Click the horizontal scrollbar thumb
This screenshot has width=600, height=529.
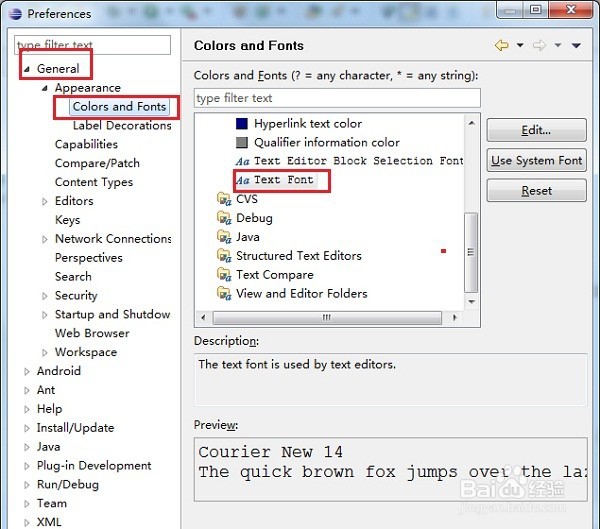[327, 318]
